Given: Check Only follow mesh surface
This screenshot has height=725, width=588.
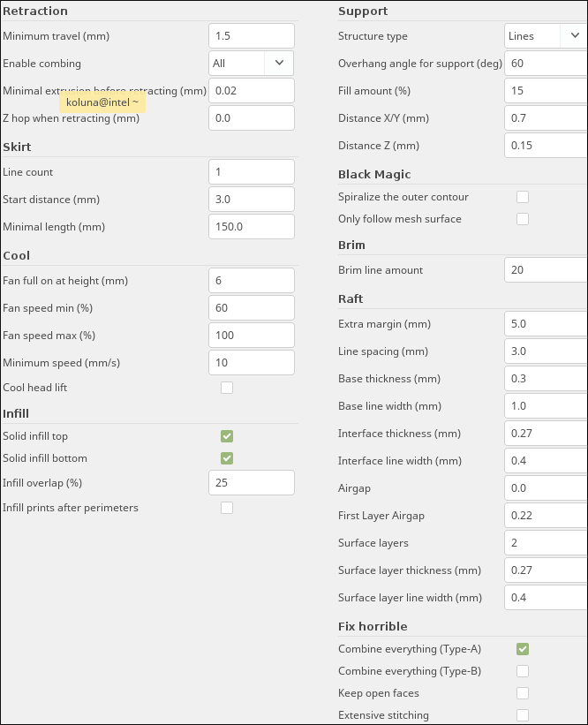Looking at the screenshot, I should 523,219.
